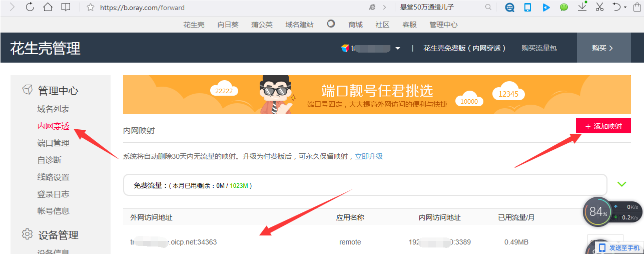Open the bookmarks book icon
The width and height of the screenshot is (644, 254).
coord(66,8)
